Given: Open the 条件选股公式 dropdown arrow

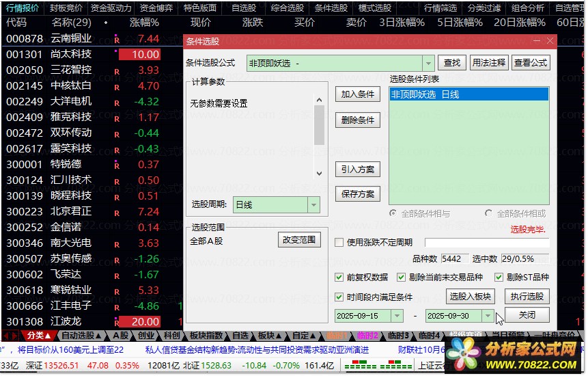Looking at the screenshot, I should pyautogui.click(x=428, y=63).
